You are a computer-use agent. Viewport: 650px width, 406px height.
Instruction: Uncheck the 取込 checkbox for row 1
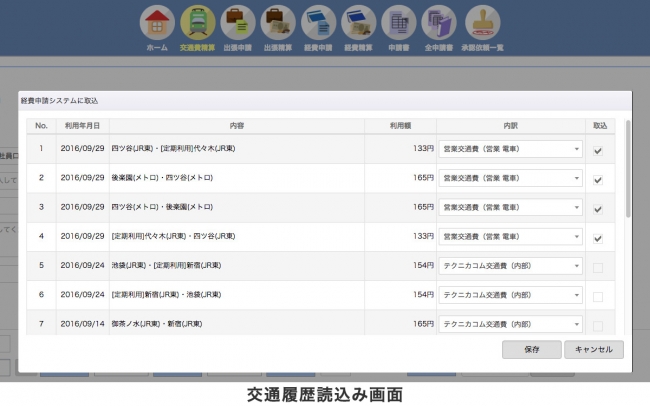coord(597,150)
